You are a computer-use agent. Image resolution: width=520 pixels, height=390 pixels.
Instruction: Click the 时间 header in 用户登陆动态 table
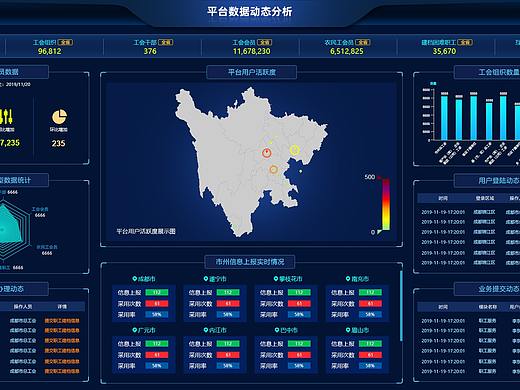click(443, 198)
